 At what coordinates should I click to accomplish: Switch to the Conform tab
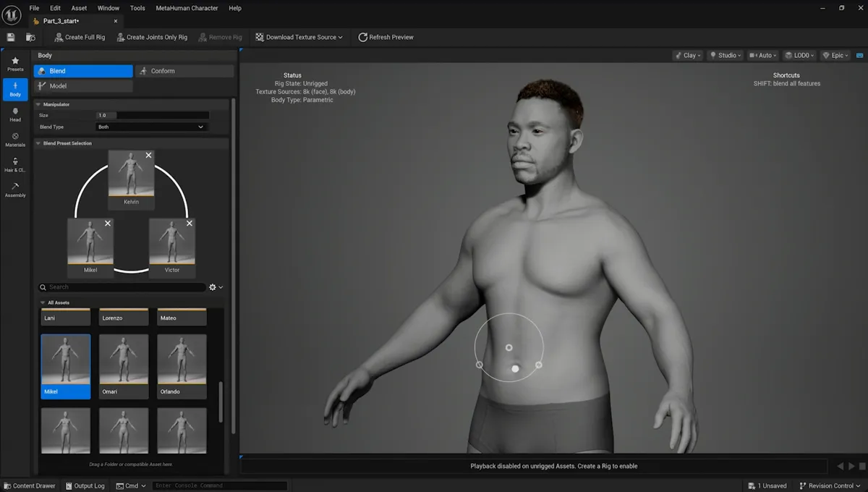click(x=184, y=71)
